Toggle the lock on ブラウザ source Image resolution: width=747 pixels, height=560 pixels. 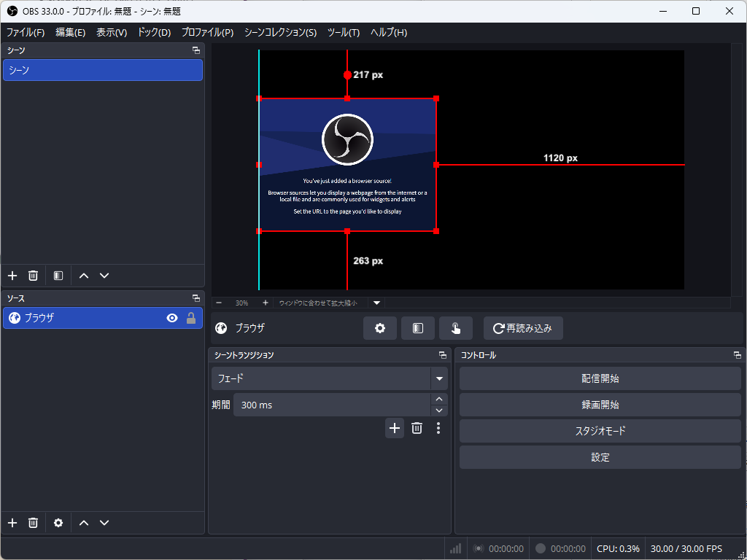191,318
